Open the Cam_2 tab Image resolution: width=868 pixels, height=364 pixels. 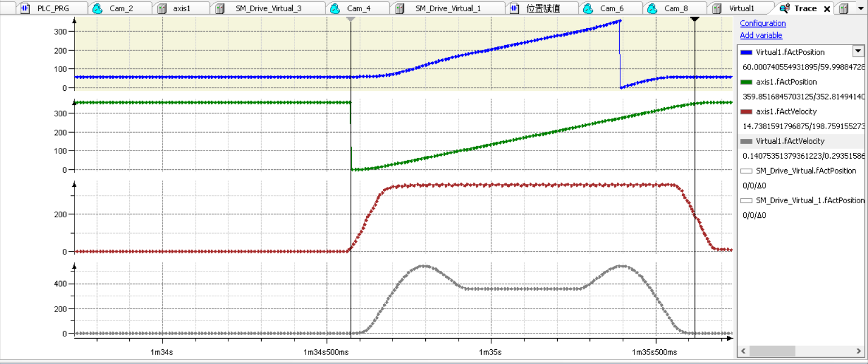click(121, 8)
